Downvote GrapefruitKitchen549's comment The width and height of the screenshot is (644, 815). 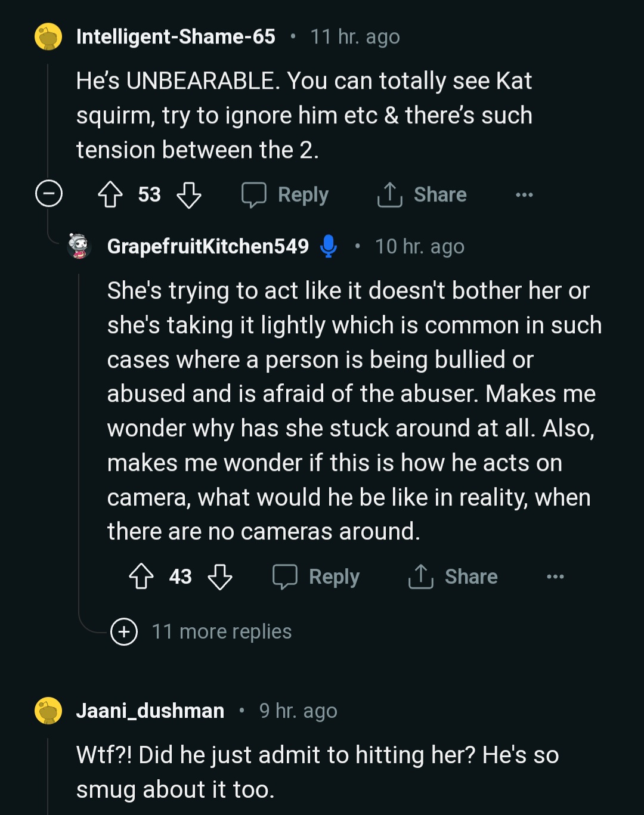pyautogui.click(x=220, y=577)
